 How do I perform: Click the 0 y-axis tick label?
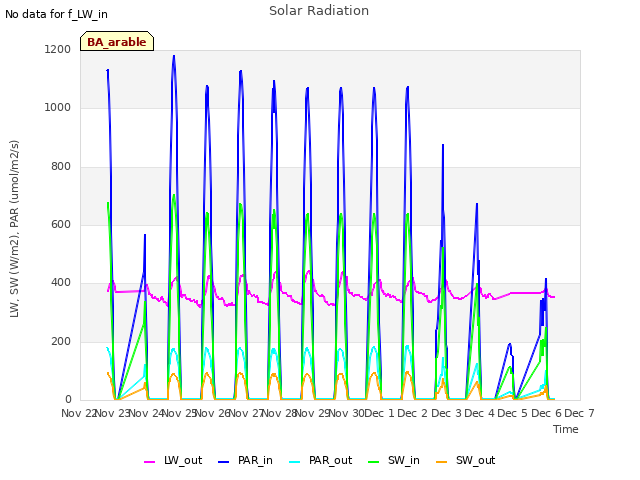click(x=68, y=399)
